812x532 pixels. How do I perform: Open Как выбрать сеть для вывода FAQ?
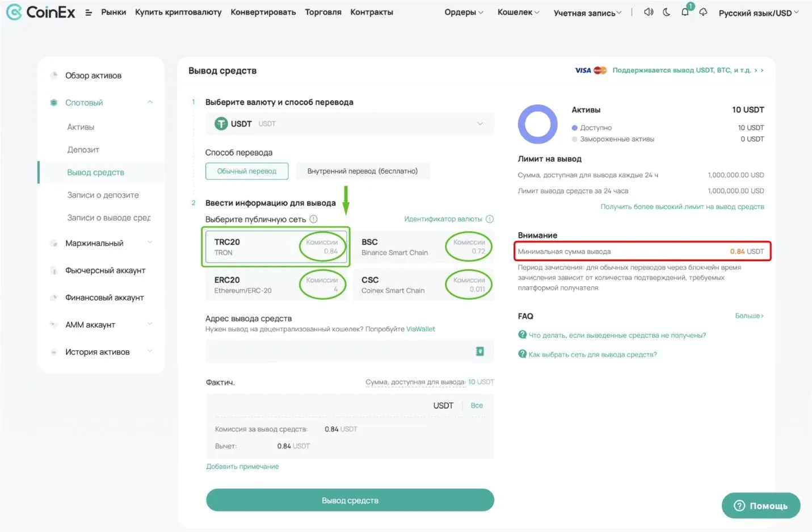592,355
